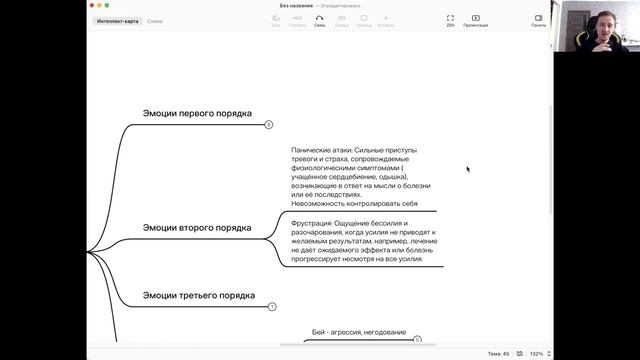Screen dimensions: 640x360
Task: Click the document title Без названия
Action: tap(296, 6)
